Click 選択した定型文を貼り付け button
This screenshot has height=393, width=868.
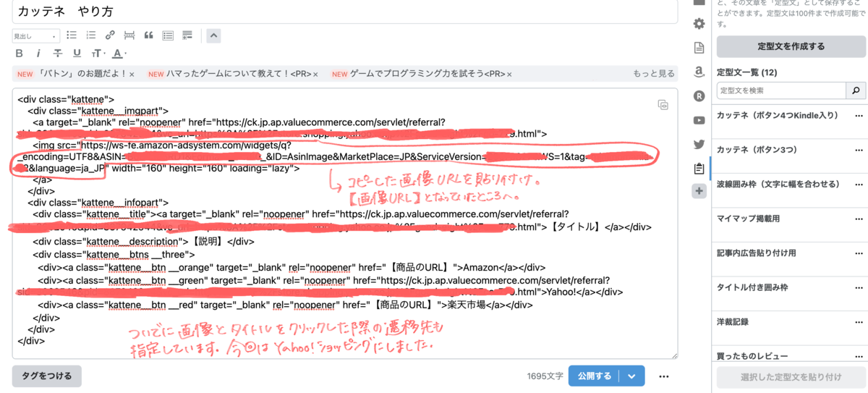[x=791, y=377]
